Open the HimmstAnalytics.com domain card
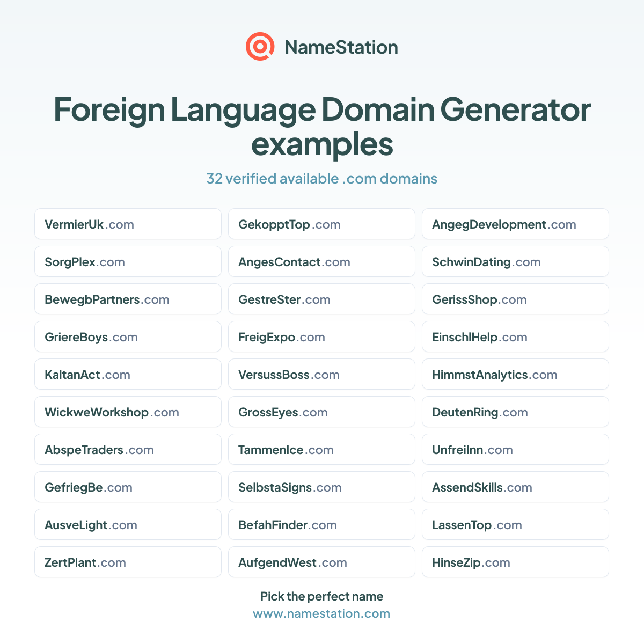The height and width of the screenshot is (644, 644). click(x=516, y=374)
